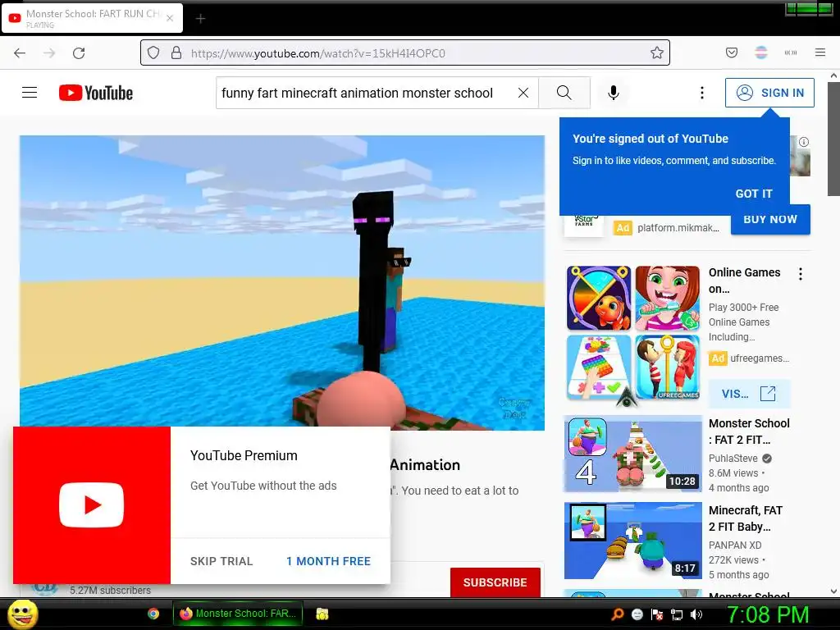840x630 pixels.
Task: Clear the YouTube search box text
Action: point(523,93)
